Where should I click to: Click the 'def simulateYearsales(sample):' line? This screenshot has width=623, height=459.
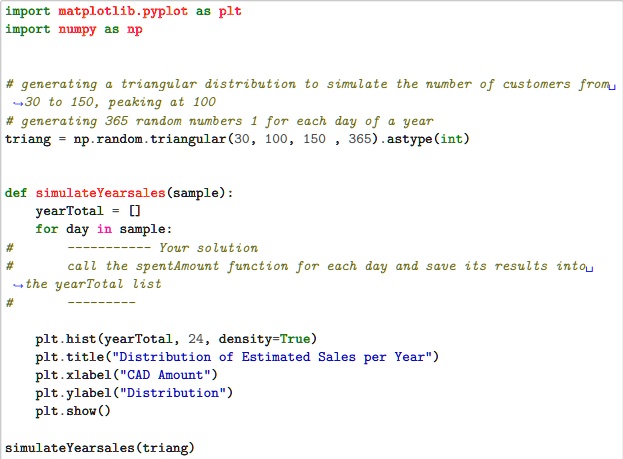[x=119, y=193]
